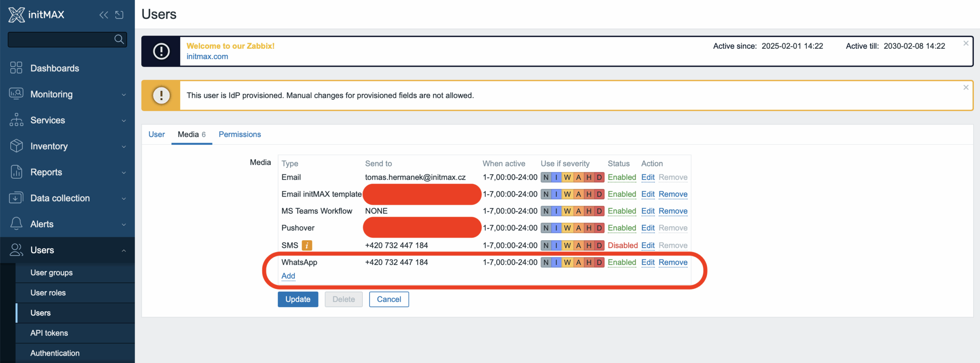Screen dimensions: 980x363
Task: Open User roles in sidebar
Action: 75,293
